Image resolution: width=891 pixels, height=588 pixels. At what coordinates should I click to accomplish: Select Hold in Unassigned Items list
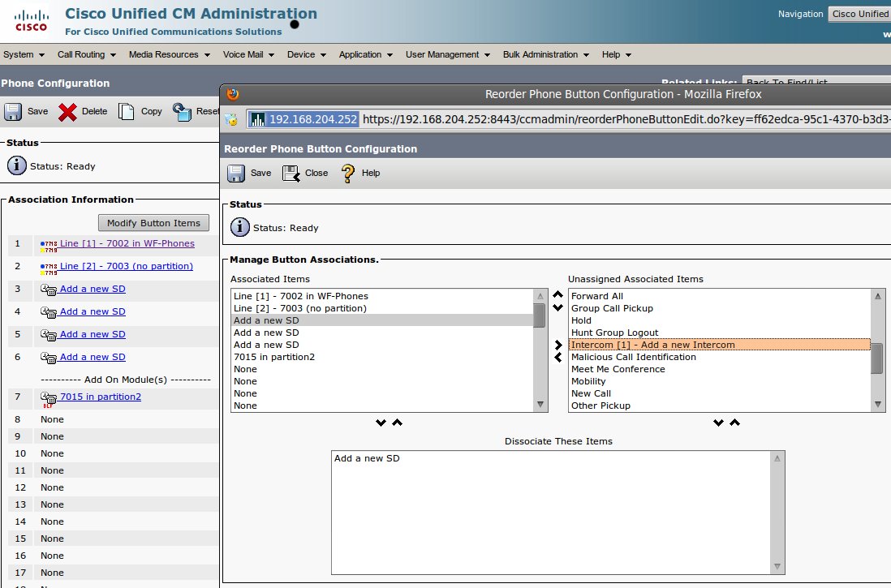720,320
